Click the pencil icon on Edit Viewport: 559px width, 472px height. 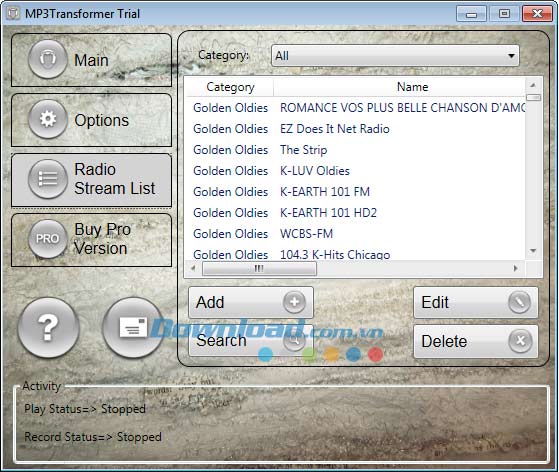tap(519, 302)
